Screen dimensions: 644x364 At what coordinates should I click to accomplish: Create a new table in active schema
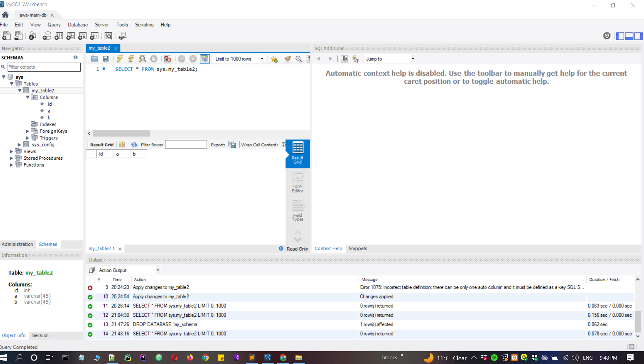click(59, 36)
